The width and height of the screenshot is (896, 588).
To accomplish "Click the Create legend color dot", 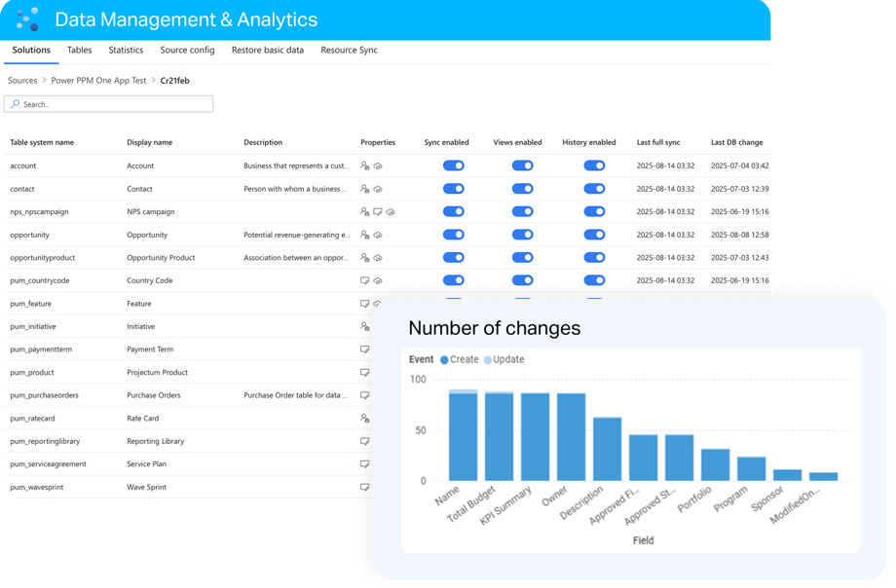I will (444, 360).
